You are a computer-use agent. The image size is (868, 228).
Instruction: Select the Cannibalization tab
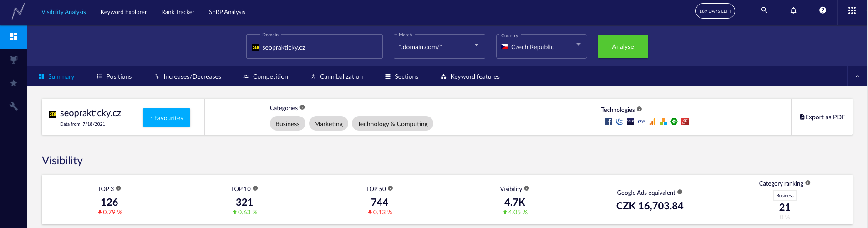[x=336, y=76]
